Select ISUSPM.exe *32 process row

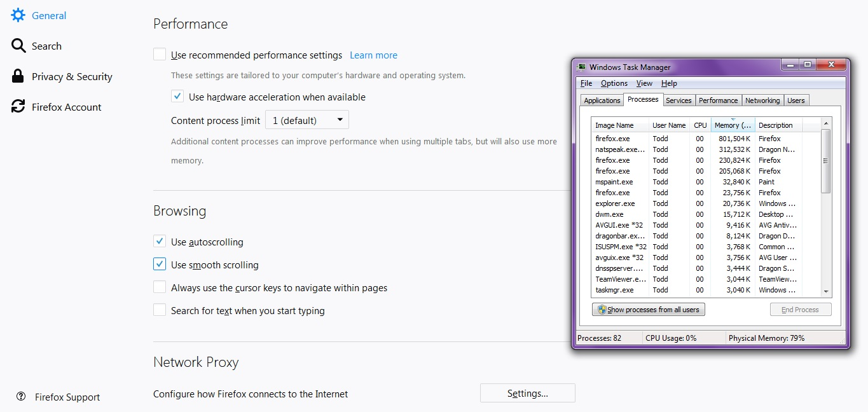point(706,247)
